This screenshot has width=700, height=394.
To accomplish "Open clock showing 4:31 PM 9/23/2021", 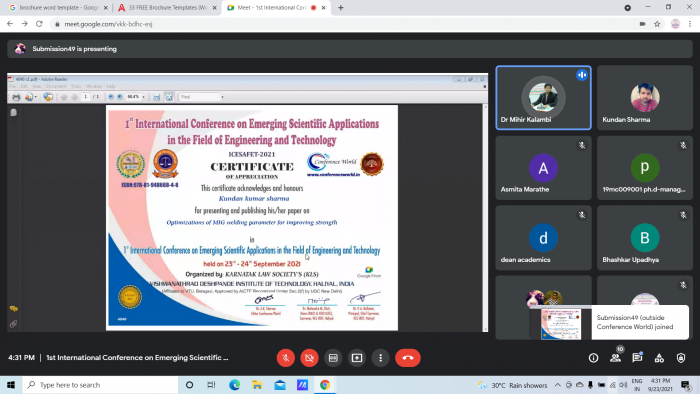I will [x=660, y=385].
